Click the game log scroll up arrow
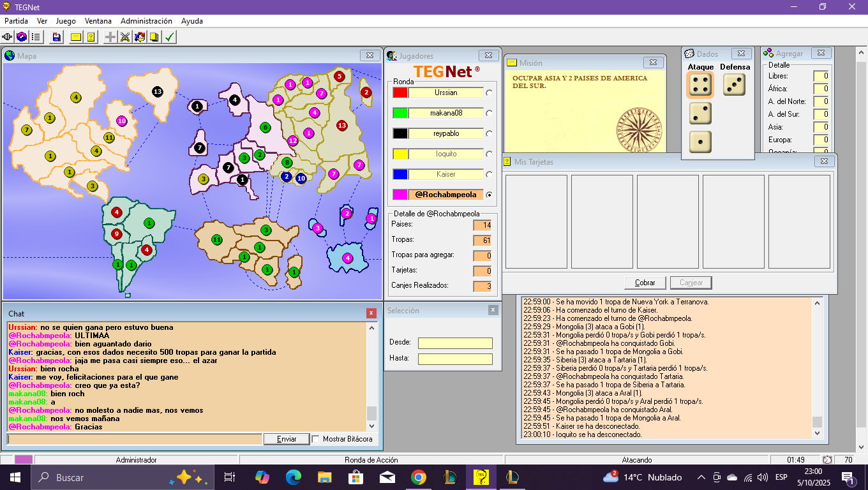Screen dimensions: 868x490 point(817,304)
